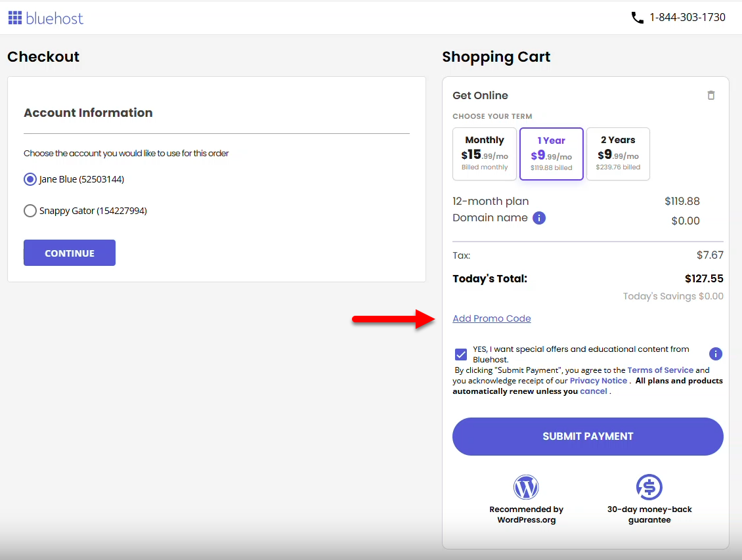The width and height of the screenshot is (742, 560).
Task: Open the Domain name info icon
Action: click(539, 217)
